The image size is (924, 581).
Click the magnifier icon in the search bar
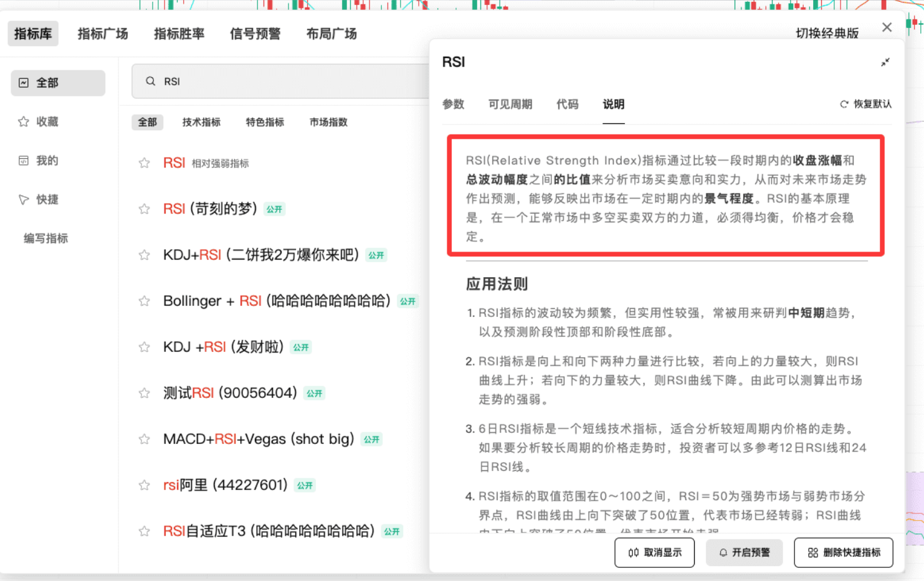tap(150, 81)
